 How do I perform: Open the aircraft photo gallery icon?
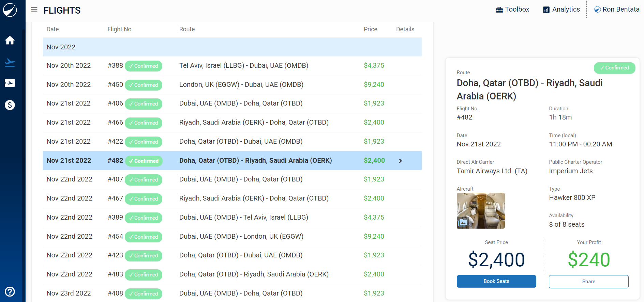point(463,223)
